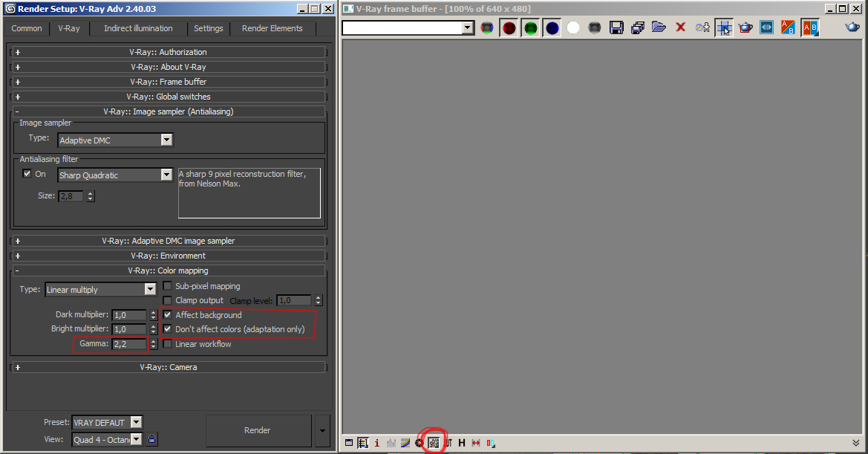Expand V-Ray:: Authorization rollout
Screen dimensions: 868x454
pyautogui.click(x=169, y=52)
